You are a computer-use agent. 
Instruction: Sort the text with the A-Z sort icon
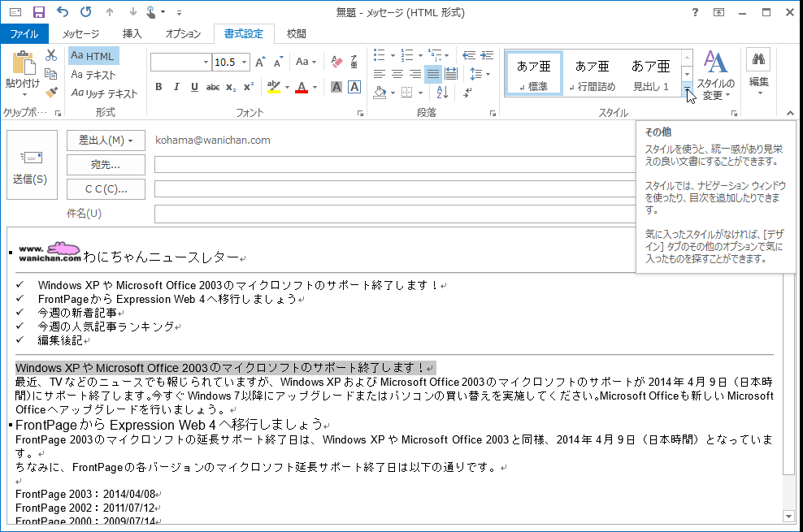[442, 92]
